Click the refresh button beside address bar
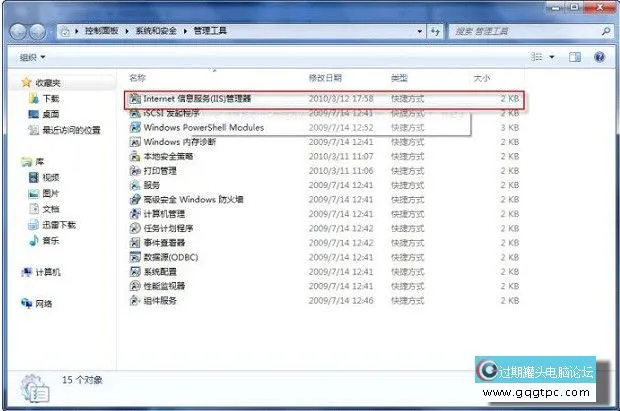 coord(435,31)
